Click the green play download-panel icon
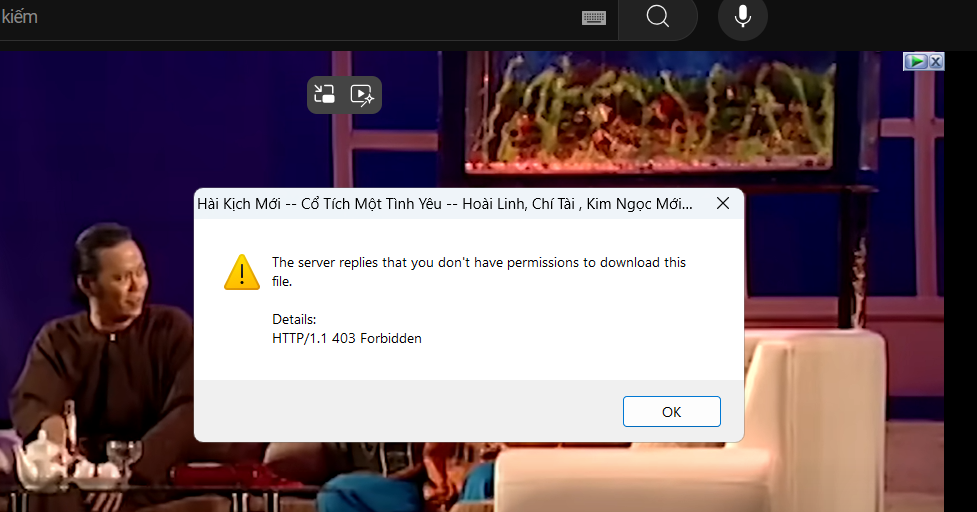977x512 pixels. coord(916,61)
